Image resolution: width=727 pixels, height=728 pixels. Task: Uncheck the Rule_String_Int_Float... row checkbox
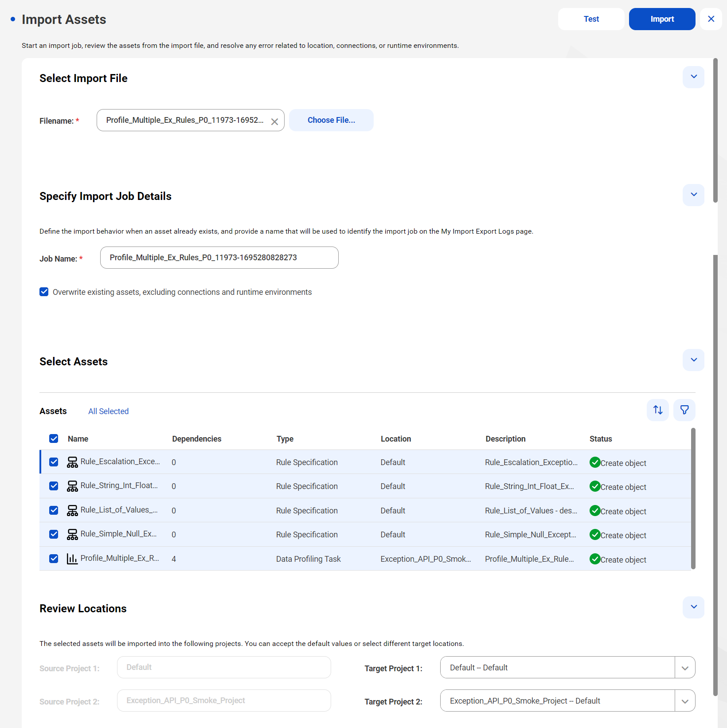54,486
